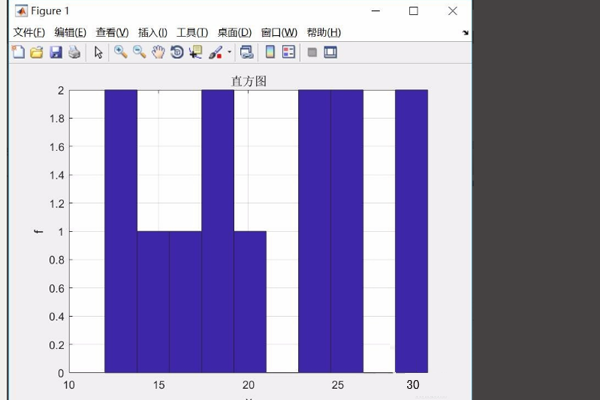The image size is (600, 400).
Task: Select the height-1 bar at x=20
Action: click(250, 302)
